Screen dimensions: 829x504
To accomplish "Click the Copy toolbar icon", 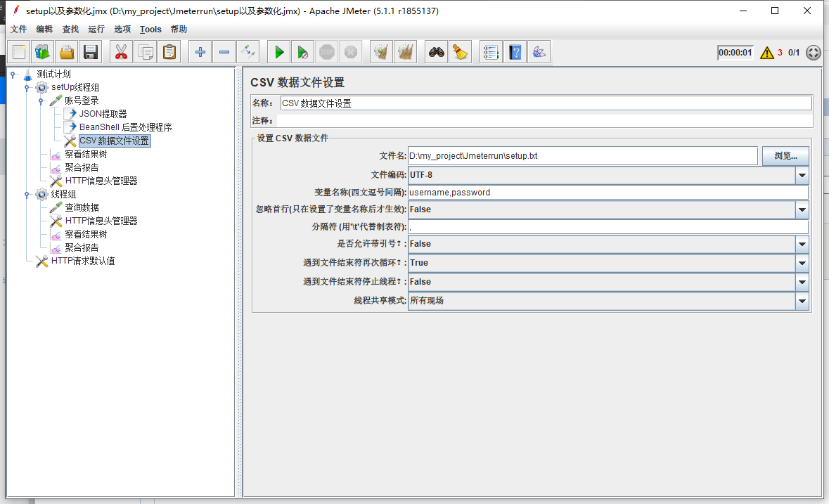I will click(x=146, y=52).
